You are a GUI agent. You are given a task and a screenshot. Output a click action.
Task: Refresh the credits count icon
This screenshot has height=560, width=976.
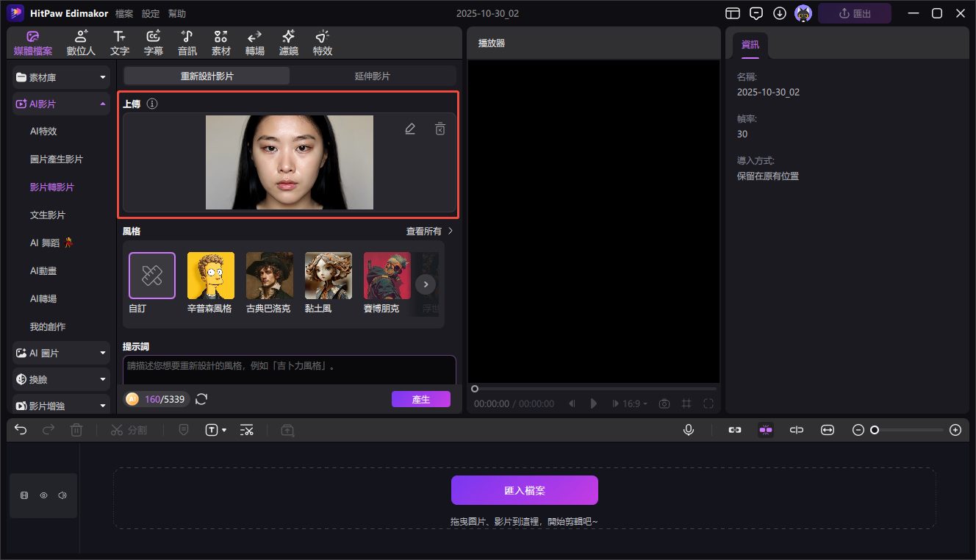click(201, 399)
